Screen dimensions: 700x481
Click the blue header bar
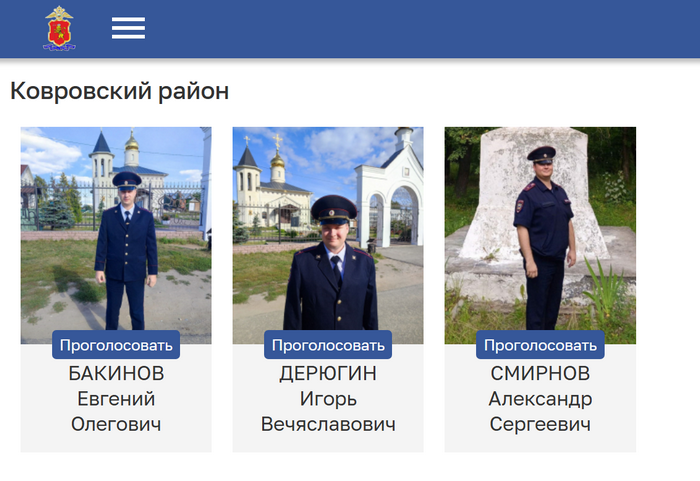(350, 29)
